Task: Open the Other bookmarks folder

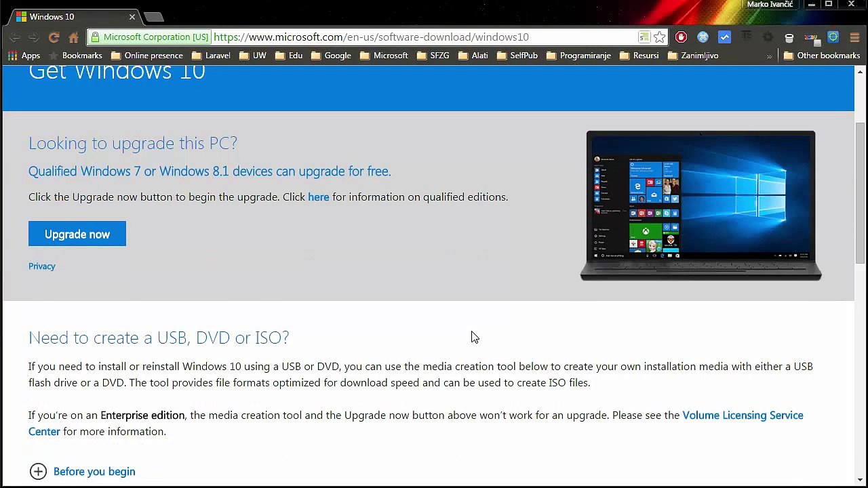Action: click(x=822, y=56)
